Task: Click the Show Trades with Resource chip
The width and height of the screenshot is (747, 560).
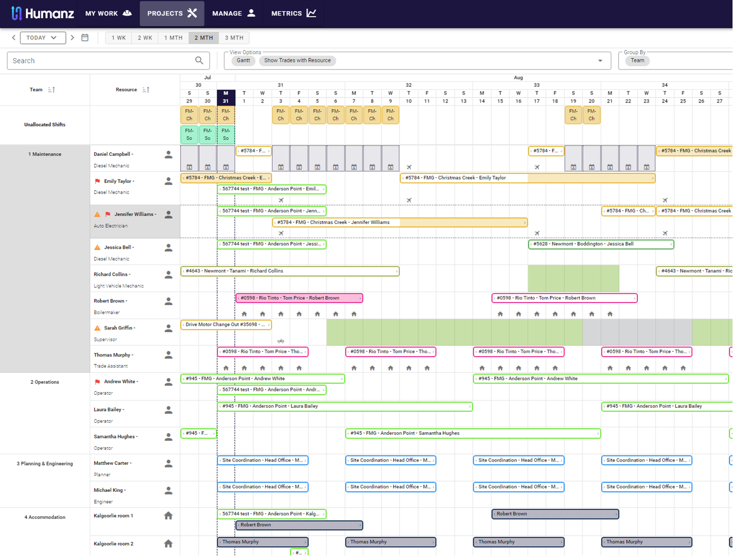Action: pyautogui.click(x=297, y=61)
